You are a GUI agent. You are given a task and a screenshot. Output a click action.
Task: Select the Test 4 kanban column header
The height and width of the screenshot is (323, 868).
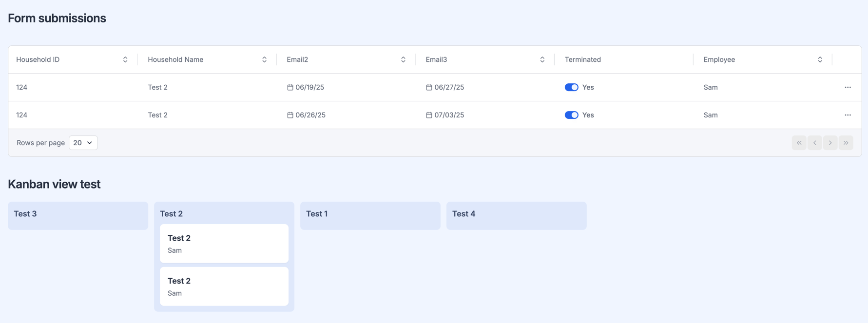(517, 216)
